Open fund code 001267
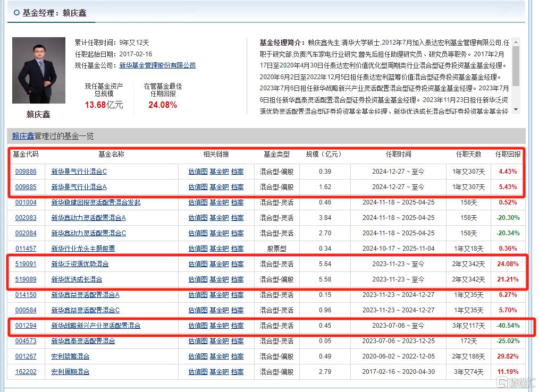The width and height of the screenshot is (539, 392). (x=26, y=356)
